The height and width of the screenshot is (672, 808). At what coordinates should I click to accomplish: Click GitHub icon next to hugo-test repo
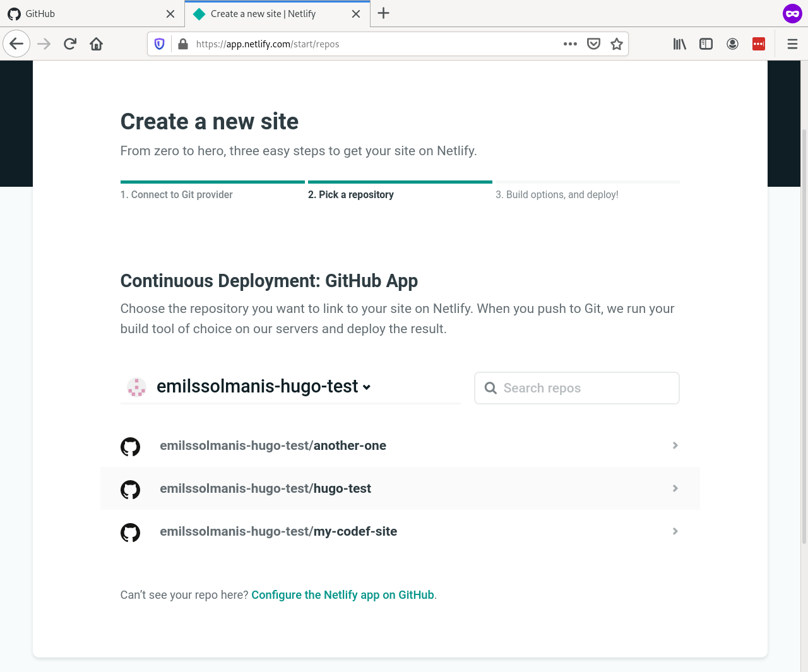130,490
